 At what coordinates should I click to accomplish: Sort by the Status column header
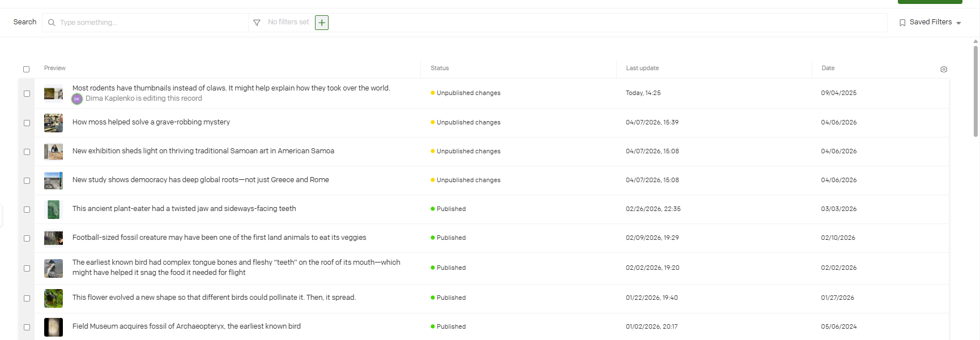[x=440, y=68]
